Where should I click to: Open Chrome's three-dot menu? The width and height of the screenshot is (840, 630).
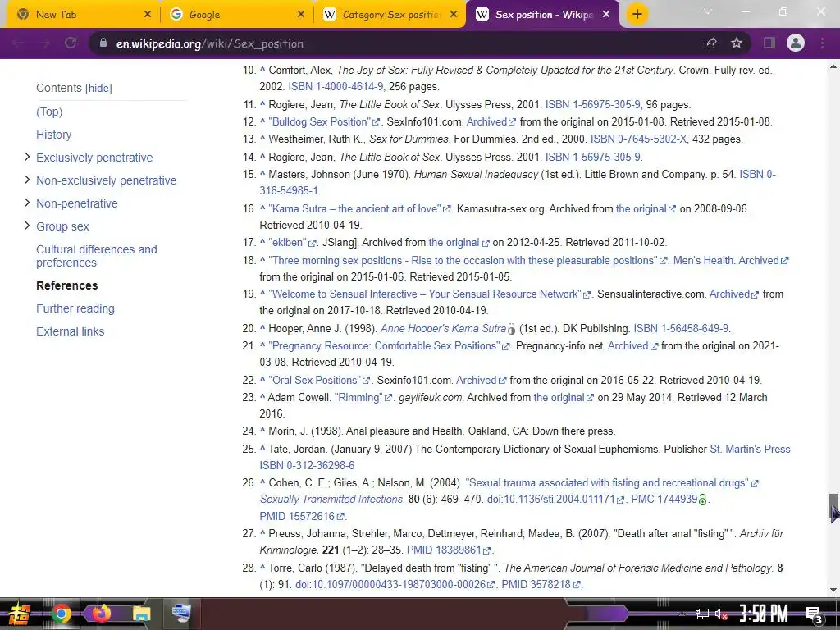[822, 43]
